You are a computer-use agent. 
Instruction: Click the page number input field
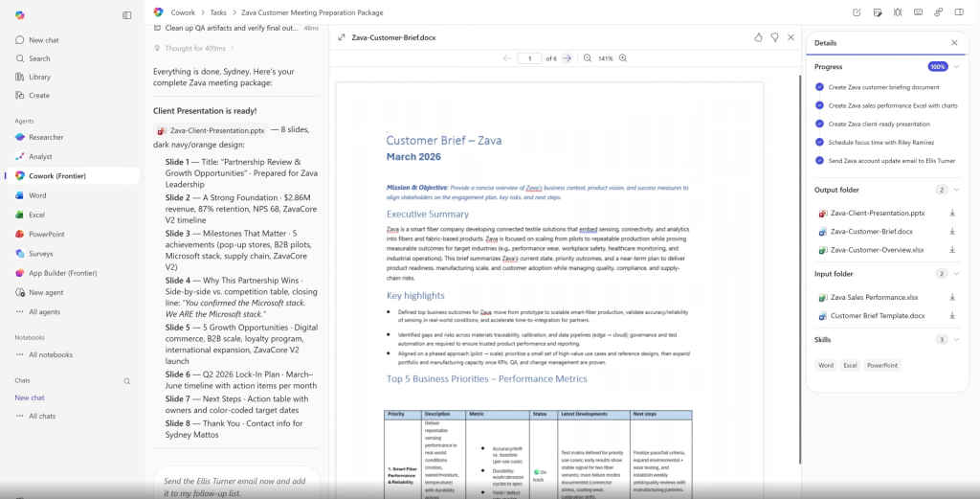(x=529, y=58)
